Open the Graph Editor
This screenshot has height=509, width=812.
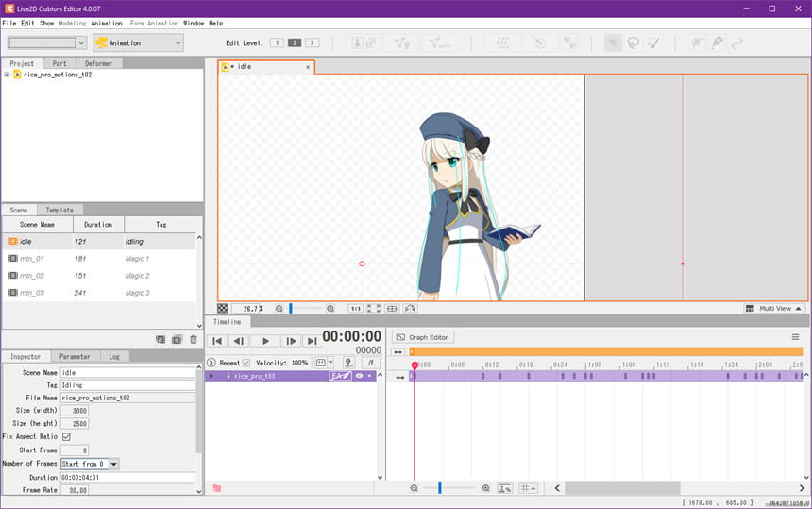click(x=423, y=337)
